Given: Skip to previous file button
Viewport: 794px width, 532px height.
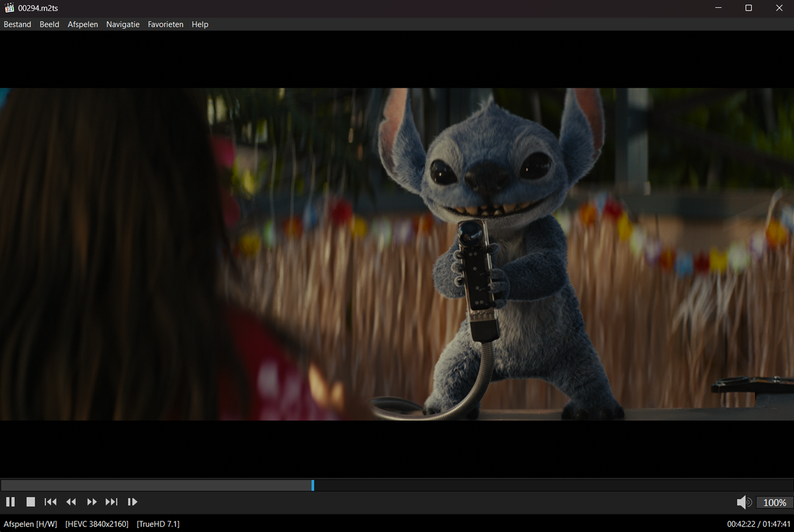Looking at the screenshot, I should coord(51,501).
